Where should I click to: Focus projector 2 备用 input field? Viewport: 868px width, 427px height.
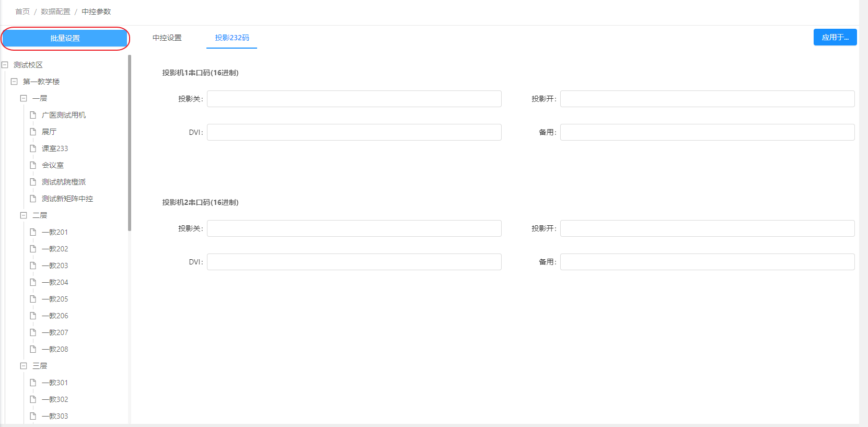(x=708, y=262)
